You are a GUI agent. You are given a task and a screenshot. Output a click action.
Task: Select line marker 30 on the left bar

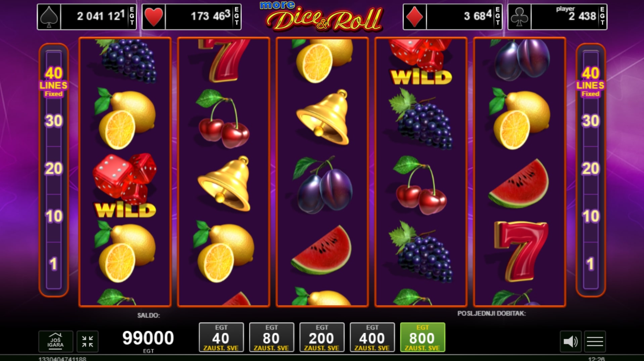(x=54, y=121)
